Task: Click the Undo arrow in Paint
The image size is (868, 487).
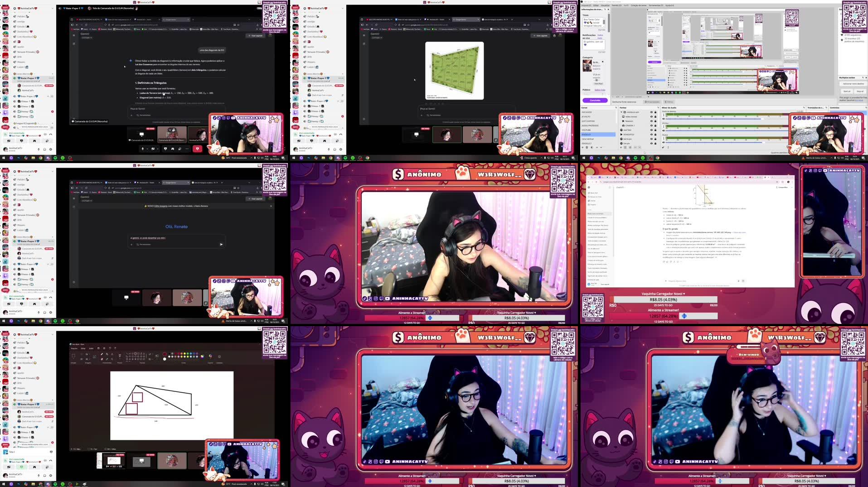Action: click(x=110, y=348)
